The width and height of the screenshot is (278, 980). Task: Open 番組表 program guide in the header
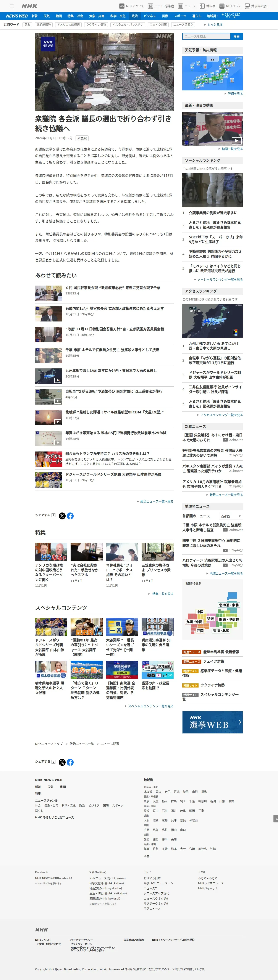click(208, 6)
